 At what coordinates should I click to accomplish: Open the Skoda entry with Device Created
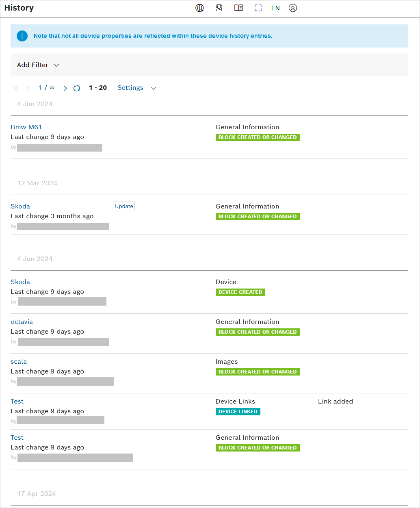pos(20,282)
